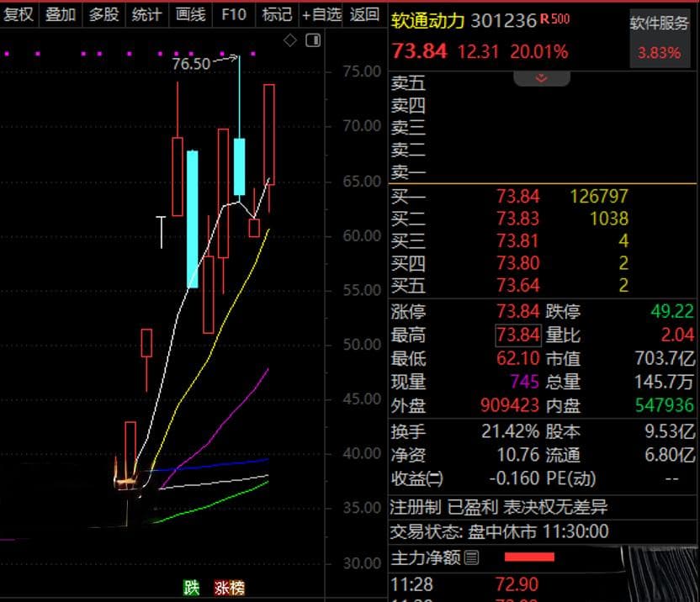Click the 最低 value 62.10

(x=518, y=358)
